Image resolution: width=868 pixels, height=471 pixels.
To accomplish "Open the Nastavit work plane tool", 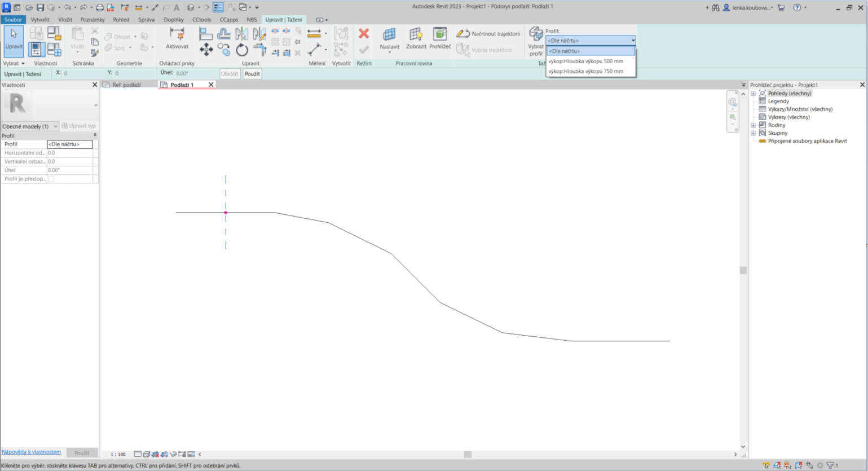I will pyautogui.click(x=389, y=38).
